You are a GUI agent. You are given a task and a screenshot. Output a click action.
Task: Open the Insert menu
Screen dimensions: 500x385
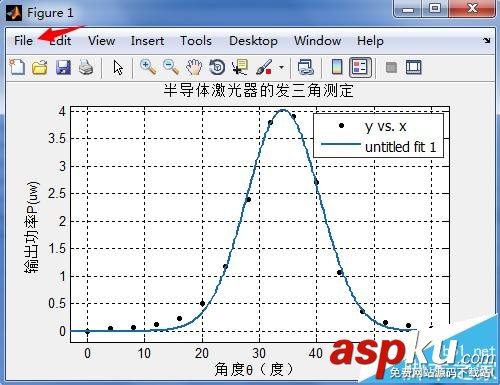(x=147, y=41)
